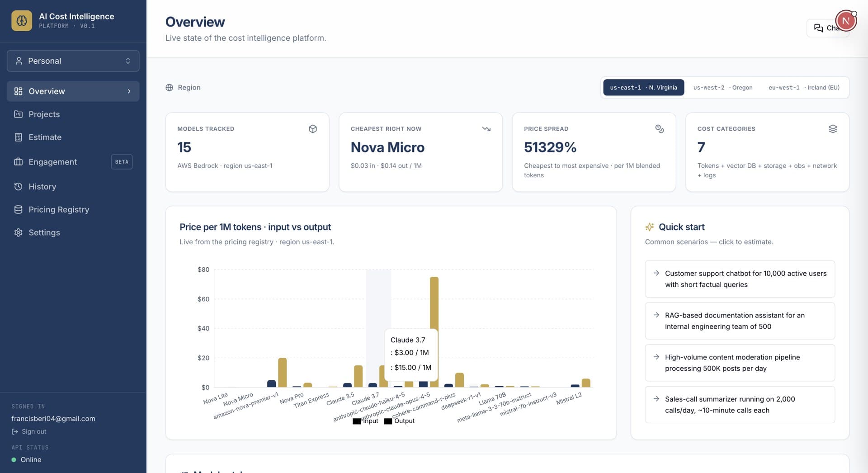Choose RAG-based documentation assistant scenario
The height and width of the screenshot is (473, 868).
tap(740, 321)
